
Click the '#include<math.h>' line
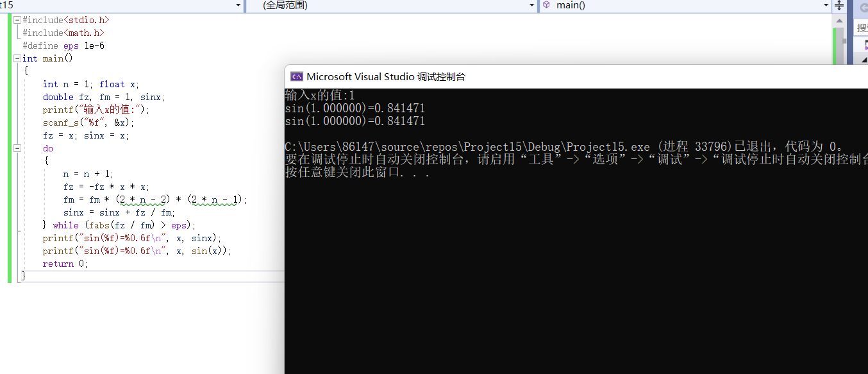pos(63,33)
